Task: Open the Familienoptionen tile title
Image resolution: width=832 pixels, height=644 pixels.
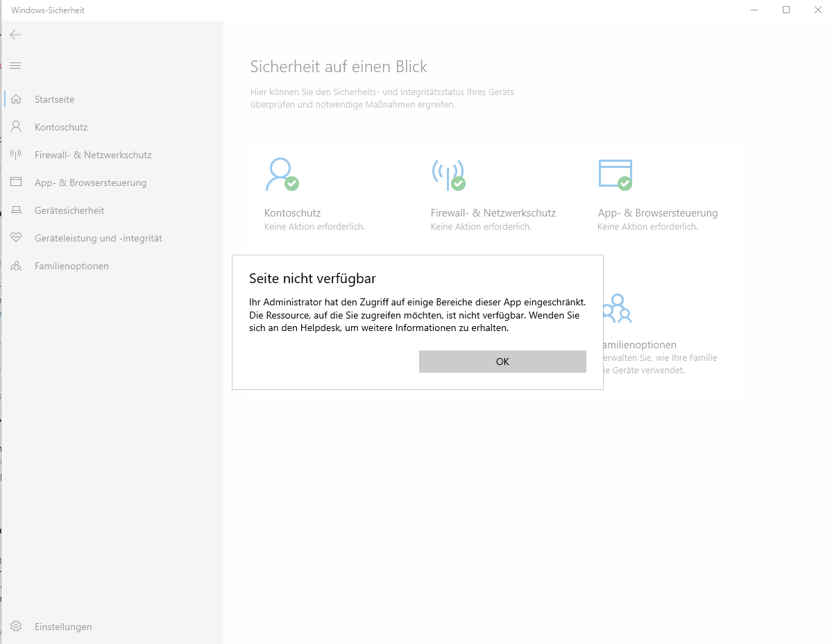Action: click(x=640, y=345)
